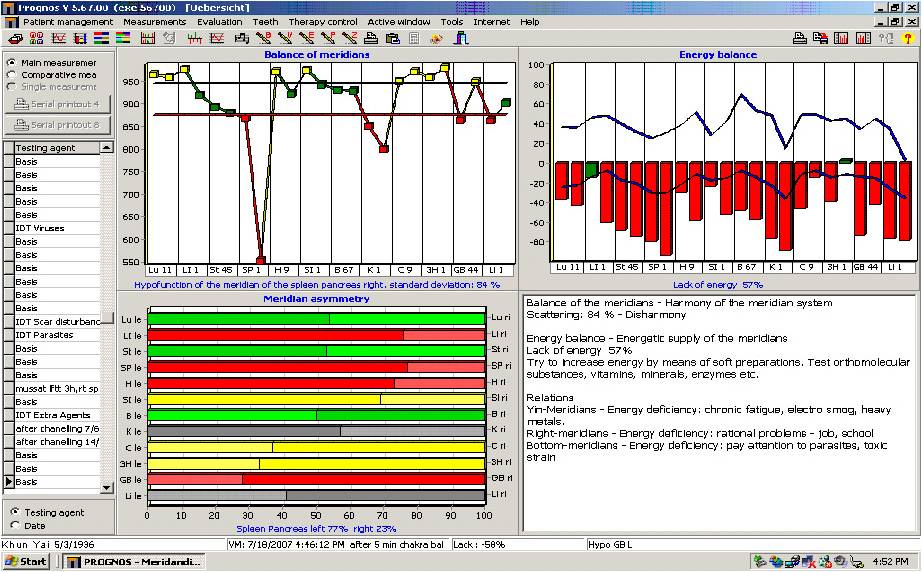Click the print with red printer icon at right
This screenshot has width=922, height=572.
[x=820, y=39]
